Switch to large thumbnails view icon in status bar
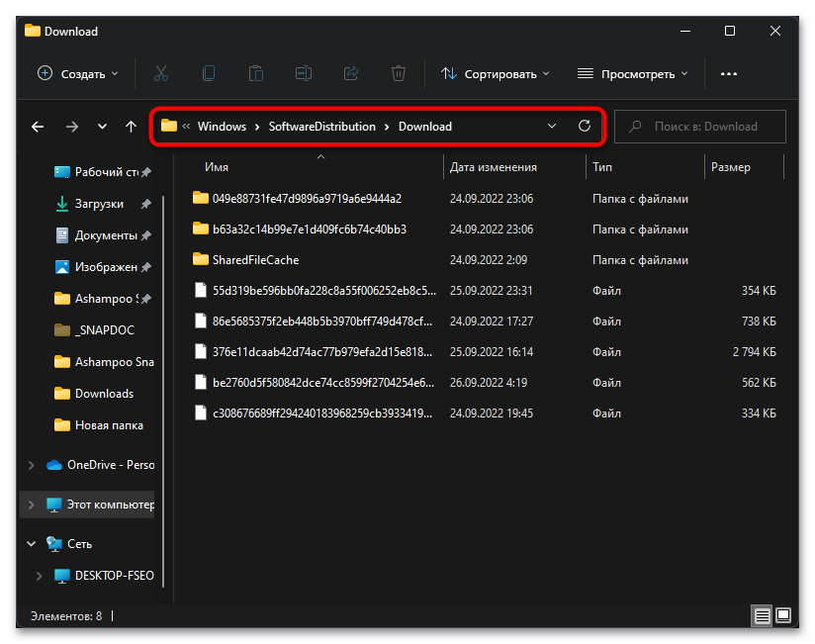Image resolution: width=815 pixels, height=644 pixels. pos(783,616)
